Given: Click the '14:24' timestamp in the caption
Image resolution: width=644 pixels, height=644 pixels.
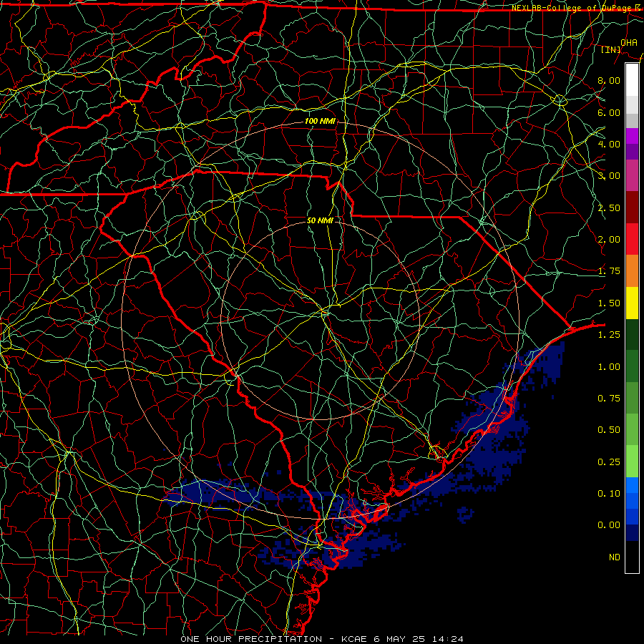Looking at the screenshot, I should [x=448, y=639].
